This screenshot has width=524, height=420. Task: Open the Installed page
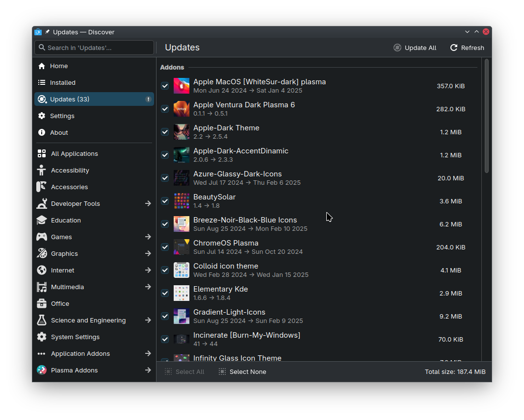coord(94,82)
